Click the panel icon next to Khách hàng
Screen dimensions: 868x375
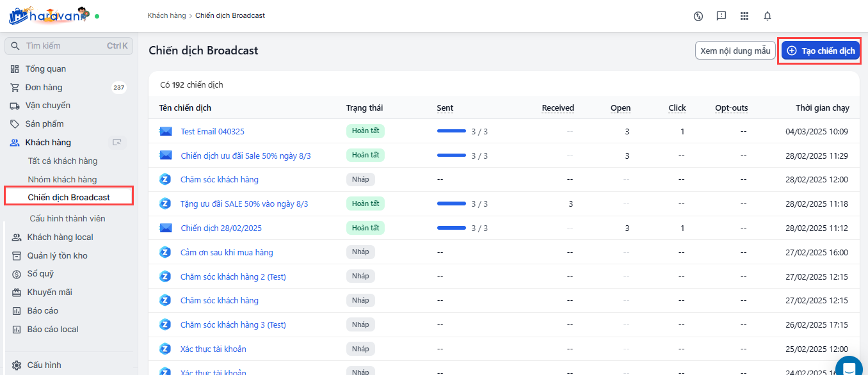coord(117,143)
